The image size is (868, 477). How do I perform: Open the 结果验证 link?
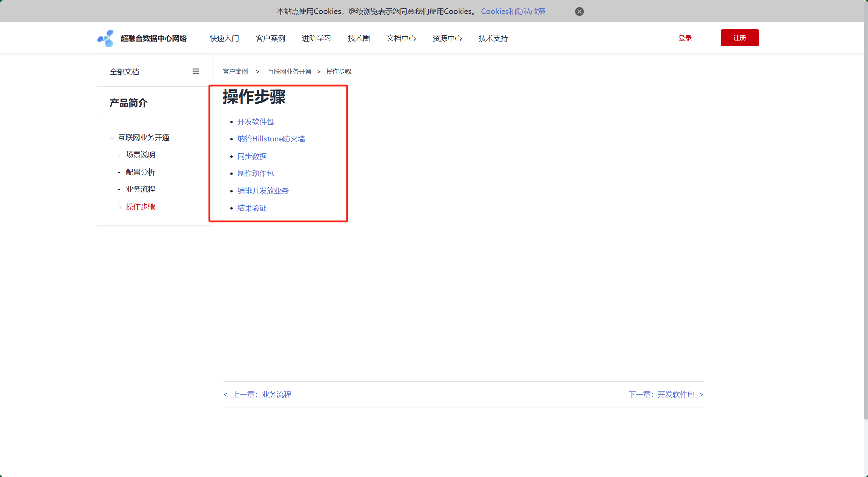click(252, 208)
